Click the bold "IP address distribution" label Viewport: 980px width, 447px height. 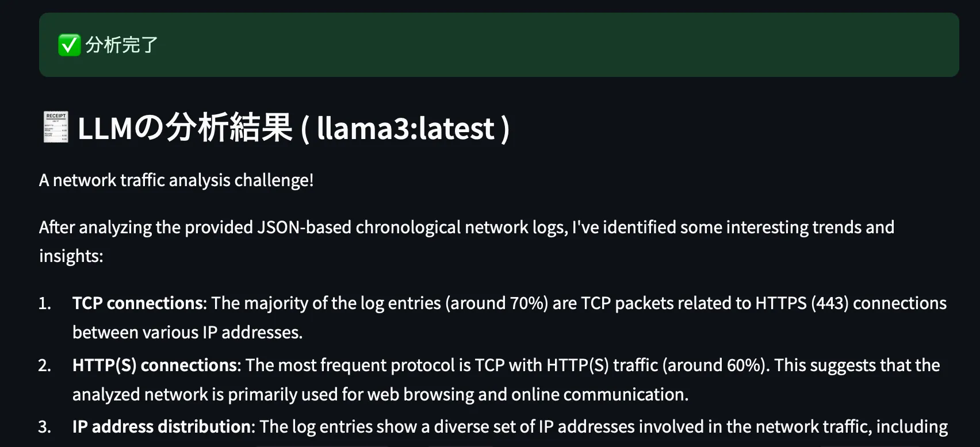tap(162, 427)
